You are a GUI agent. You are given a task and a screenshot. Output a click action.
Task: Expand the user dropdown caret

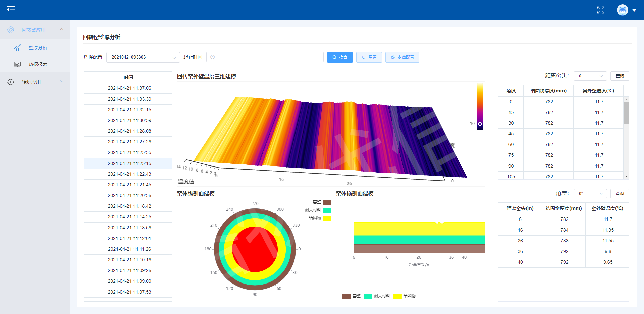pos(634,10)
